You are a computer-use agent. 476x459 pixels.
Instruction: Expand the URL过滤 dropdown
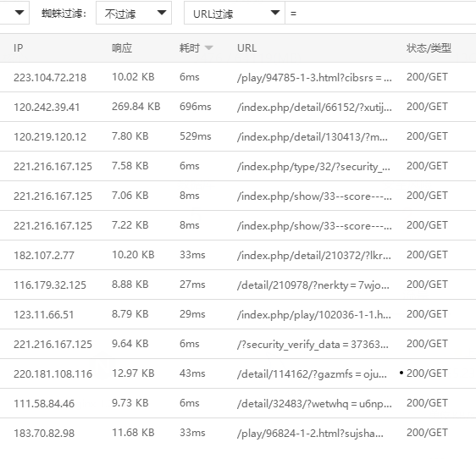point(235,13)
